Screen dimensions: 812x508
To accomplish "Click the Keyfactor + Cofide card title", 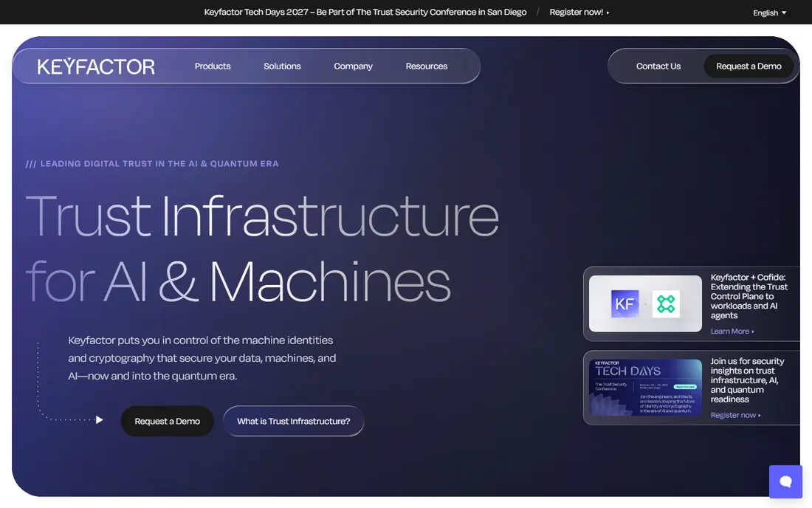I will tap(749, 296).
